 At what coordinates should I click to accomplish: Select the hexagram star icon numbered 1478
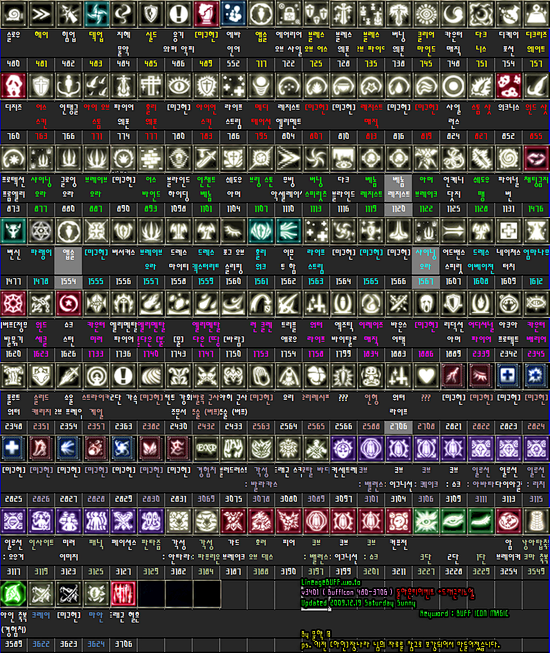(41, 231)
